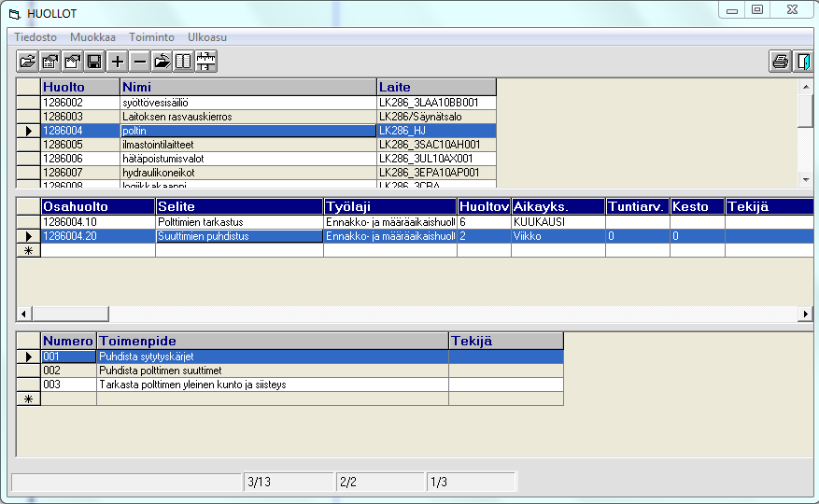Click the Tuntiarv. column header
This screenshot has height=504, width=819.
pos(638,206)
